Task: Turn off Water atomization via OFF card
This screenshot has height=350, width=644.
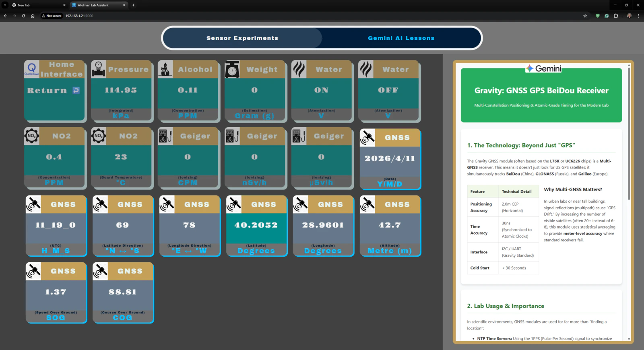Action: coord(388,91)
